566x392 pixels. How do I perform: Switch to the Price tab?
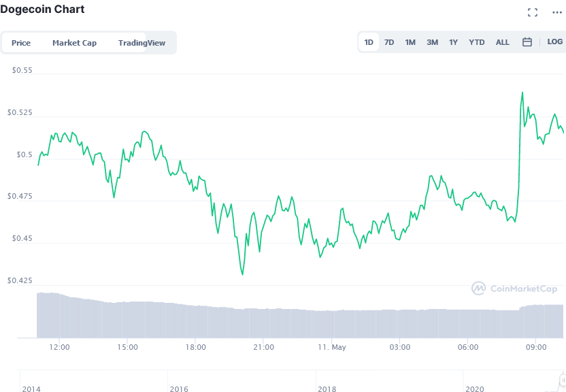pos(21,43)
